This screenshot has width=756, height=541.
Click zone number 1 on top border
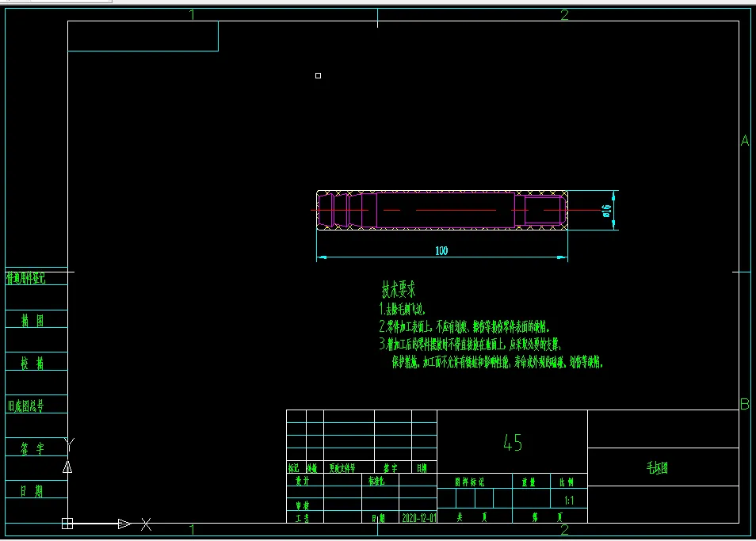[193, 15]
